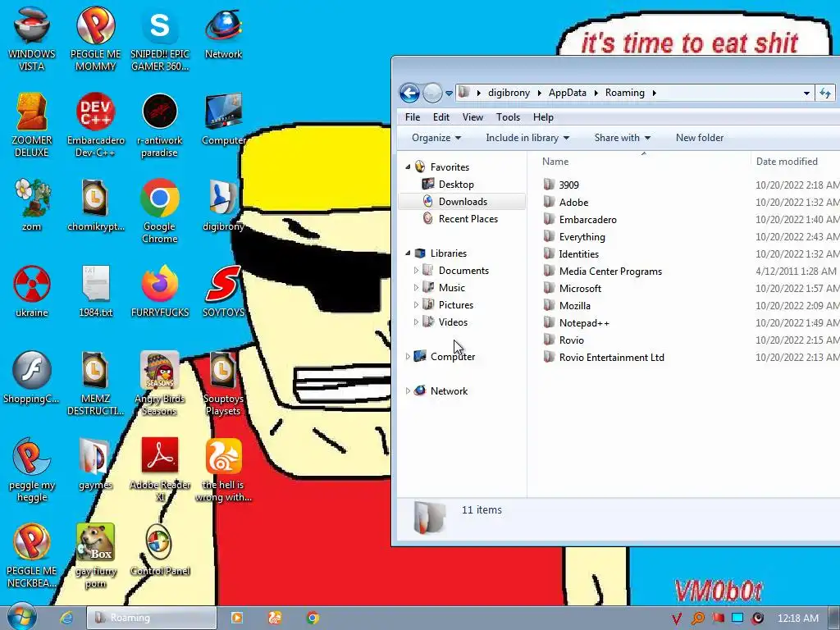This screenshot has height=630, width=840.
Task: Select the ukraine desktop icon
Action: (x=32, y=291)
